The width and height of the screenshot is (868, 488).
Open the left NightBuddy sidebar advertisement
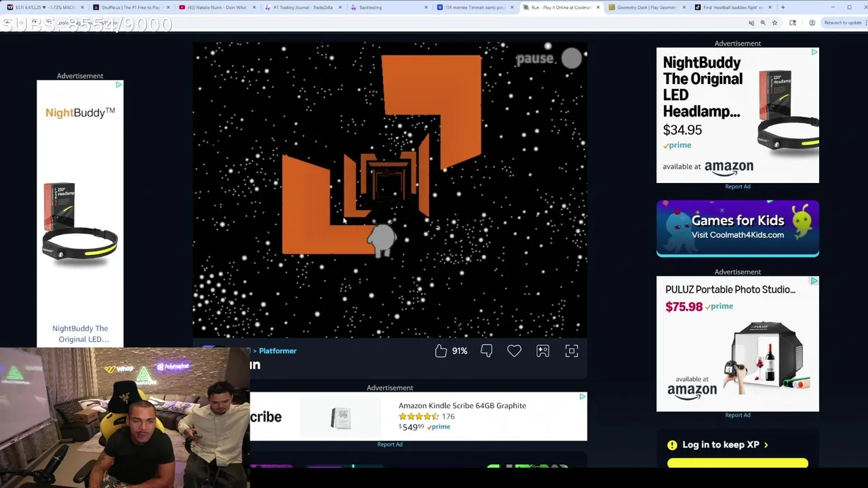click(x=80, y=213)
